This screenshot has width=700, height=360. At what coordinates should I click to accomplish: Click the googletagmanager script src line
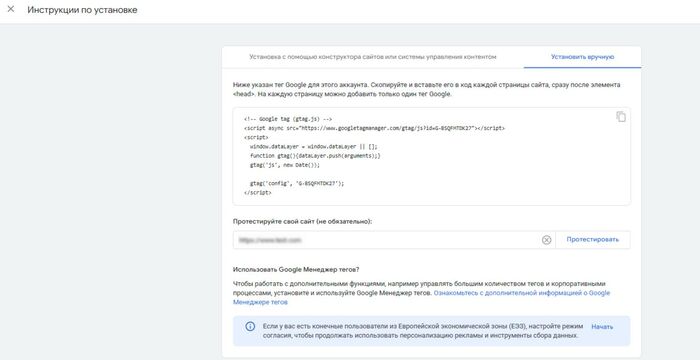[x=374, y=128]
